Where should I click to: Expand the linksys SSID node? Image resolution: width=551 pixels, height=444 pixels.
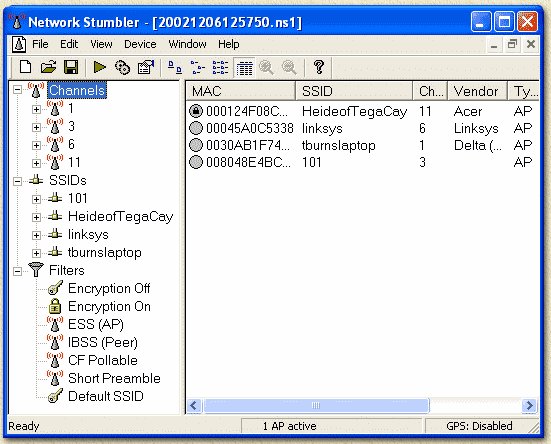point(36,235)
